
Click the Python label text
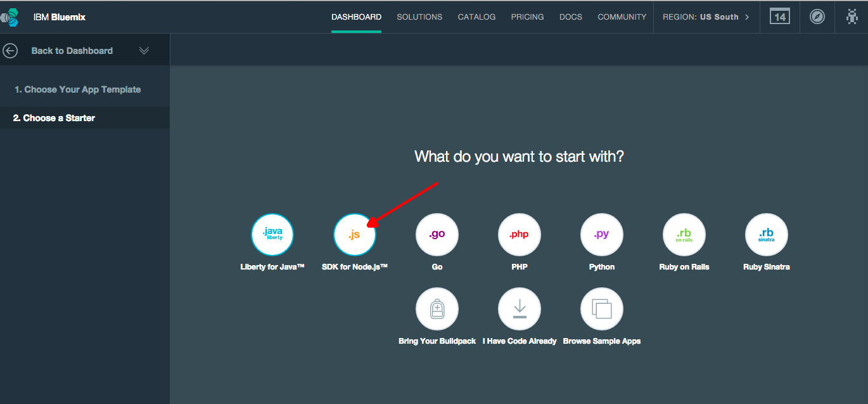(x=602, y=267)
